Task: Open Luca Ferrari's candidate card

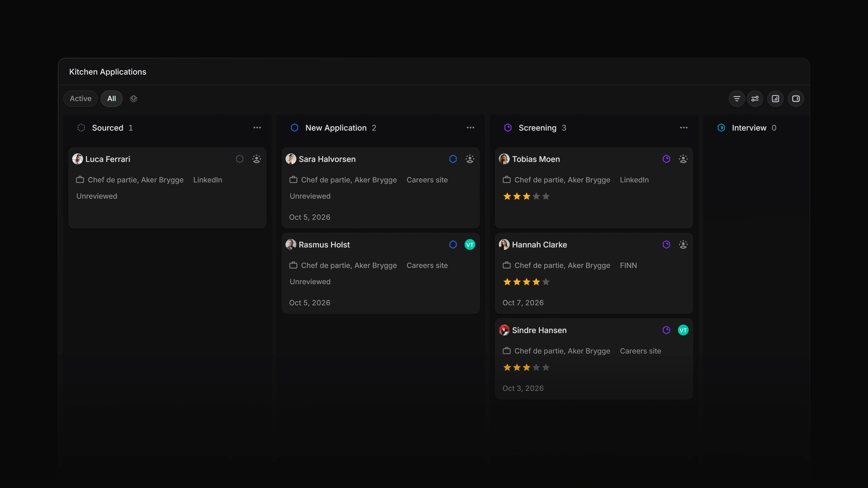Action: [167, 188]
